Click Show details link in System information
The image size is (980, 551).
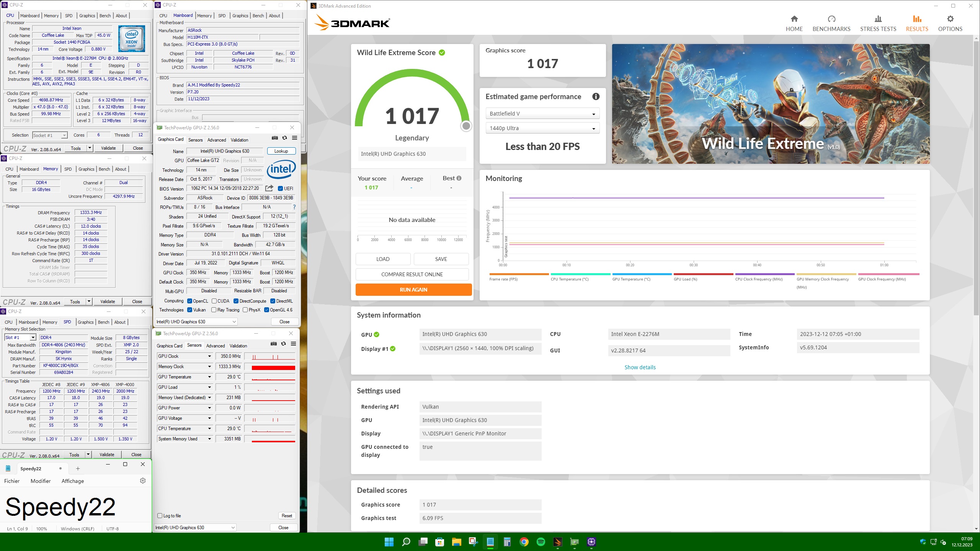coord(640,367)
